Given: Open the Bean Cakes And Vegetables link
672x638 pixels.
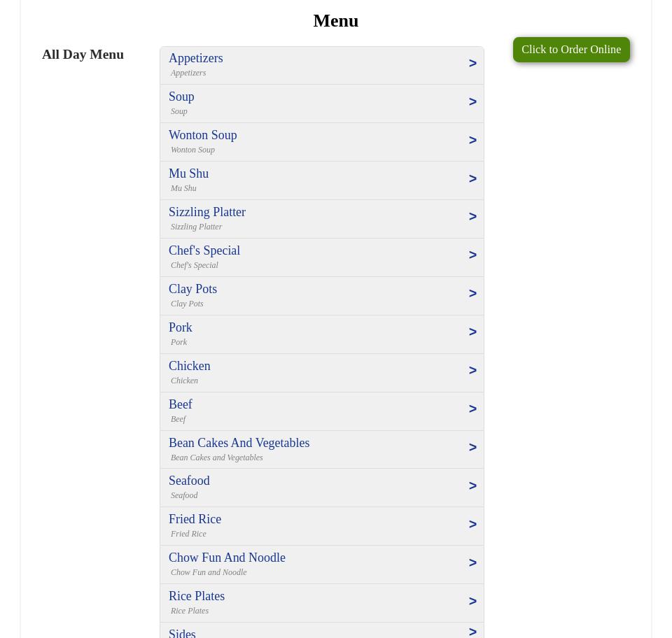Looking at the screenshot, I should point(239,443).
